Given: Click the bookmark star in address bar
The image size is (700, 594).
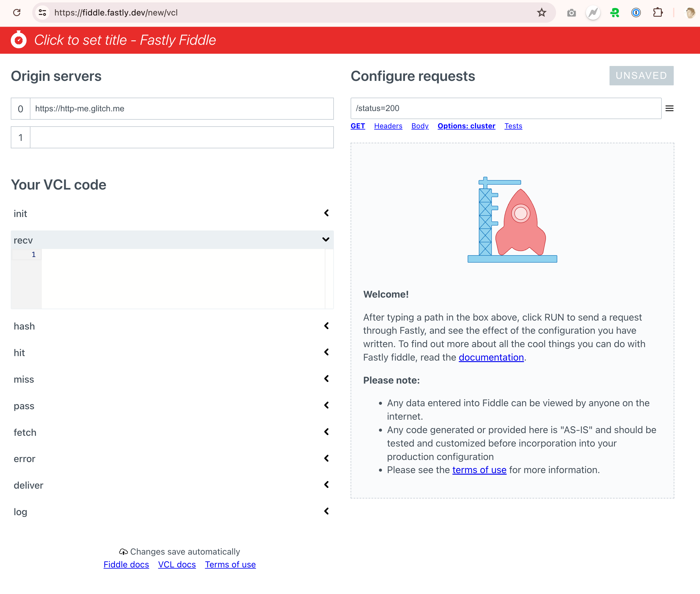Looking at the screenshot, I should tap(541, 13).
